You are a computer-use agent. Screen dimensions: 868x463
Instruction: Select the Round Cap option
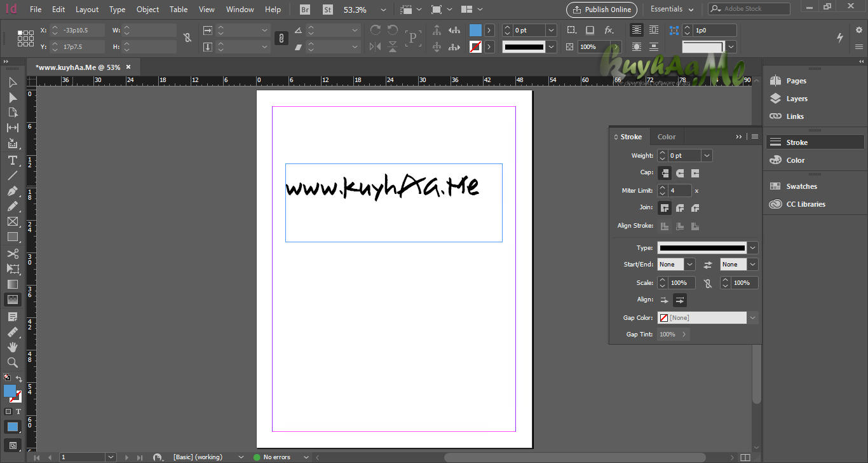(x=680, y=173)
